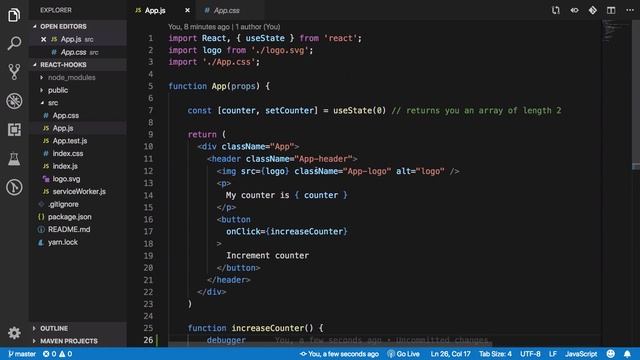Click the 'useState(0)' call on line 7
640x360 pixels.
tap(359, 110)
